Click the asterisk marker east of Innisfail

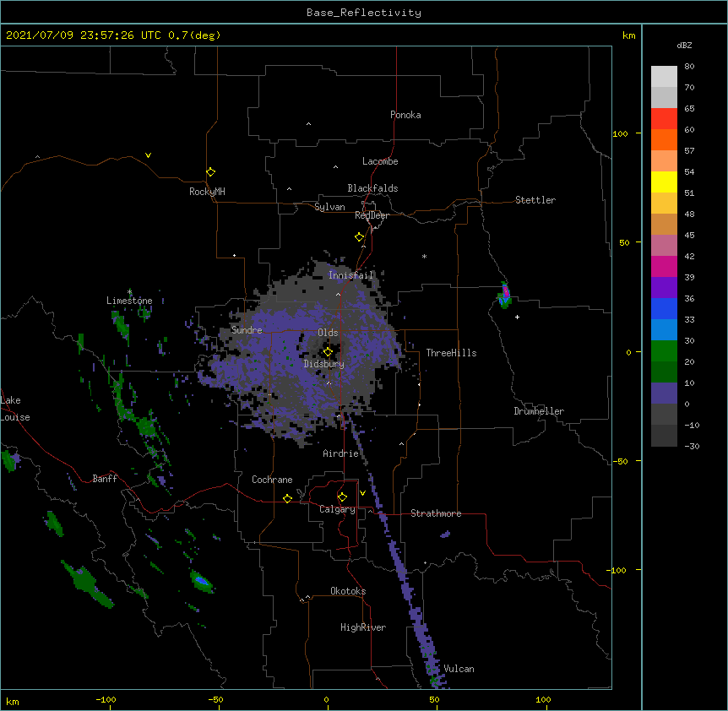424,256
